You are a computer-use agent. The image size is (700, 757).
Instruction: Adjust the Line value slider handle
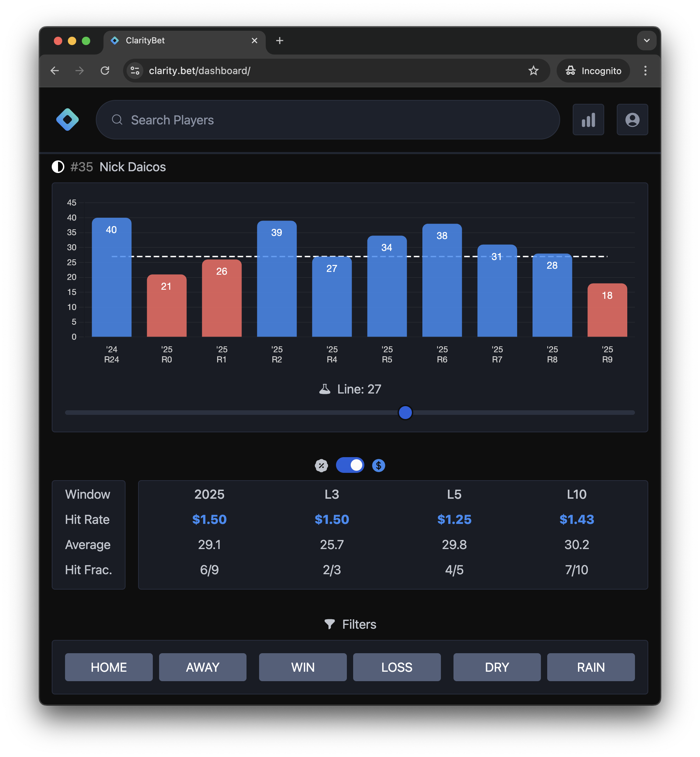[x=405, y=412]
